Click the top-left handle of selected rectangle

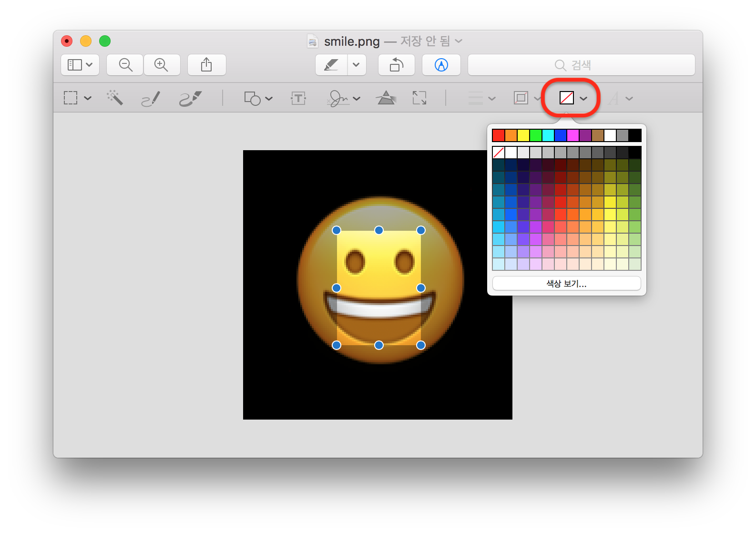[337, 230]
